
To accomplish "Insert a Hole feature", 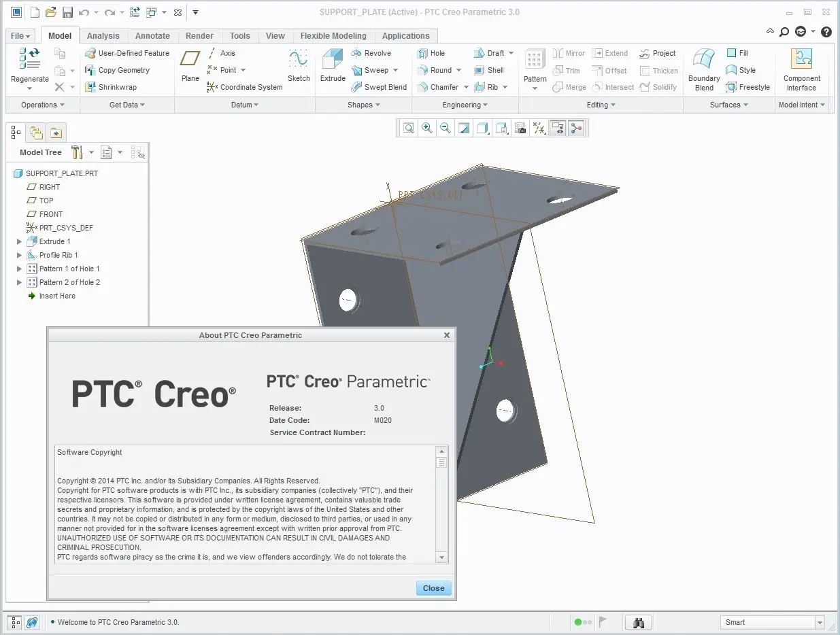I will coord(431,53).
